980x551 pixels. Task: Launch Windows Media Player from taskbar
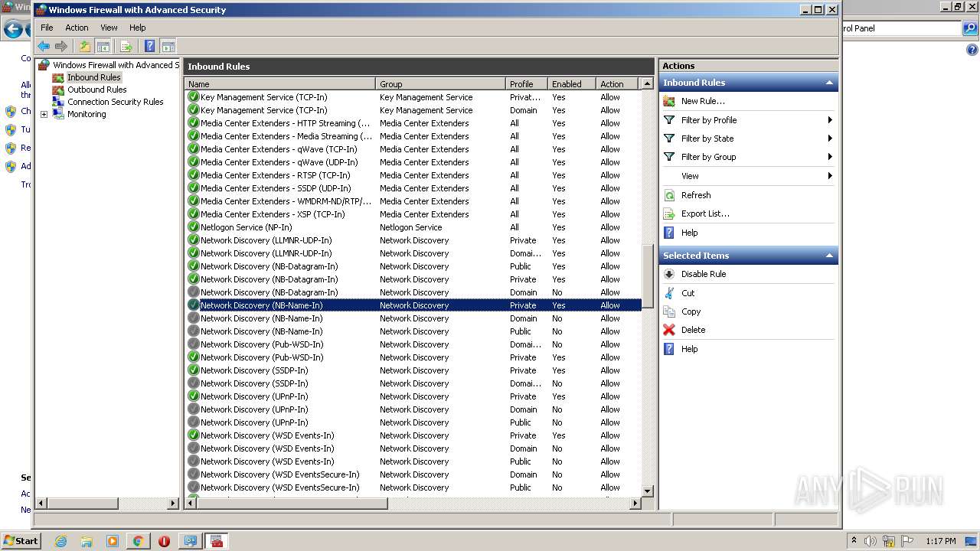113,541
